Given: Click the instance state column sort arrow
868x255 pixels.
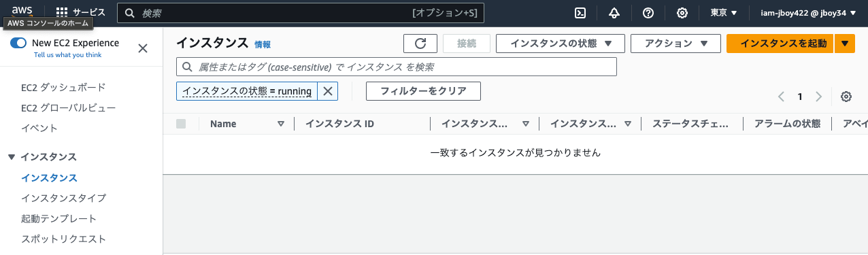Looking at the screenshot, I should click(526, 124).
